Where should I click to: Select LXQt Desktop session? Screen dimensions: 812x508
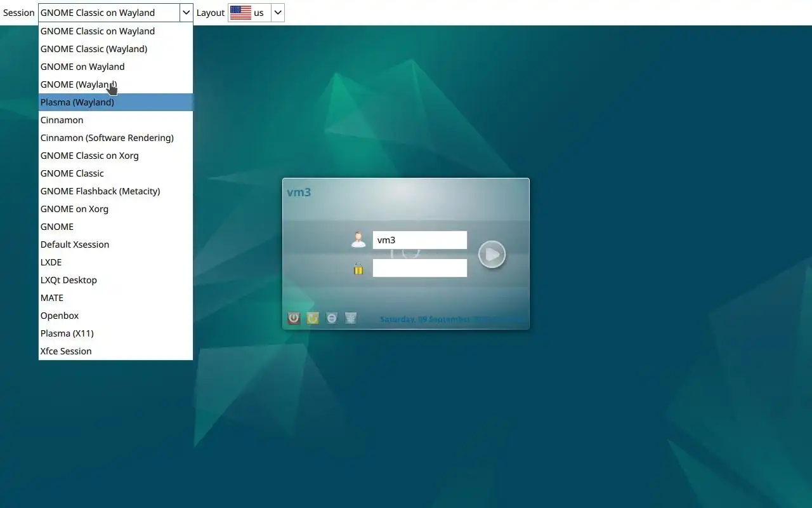(x=115, y=280)
